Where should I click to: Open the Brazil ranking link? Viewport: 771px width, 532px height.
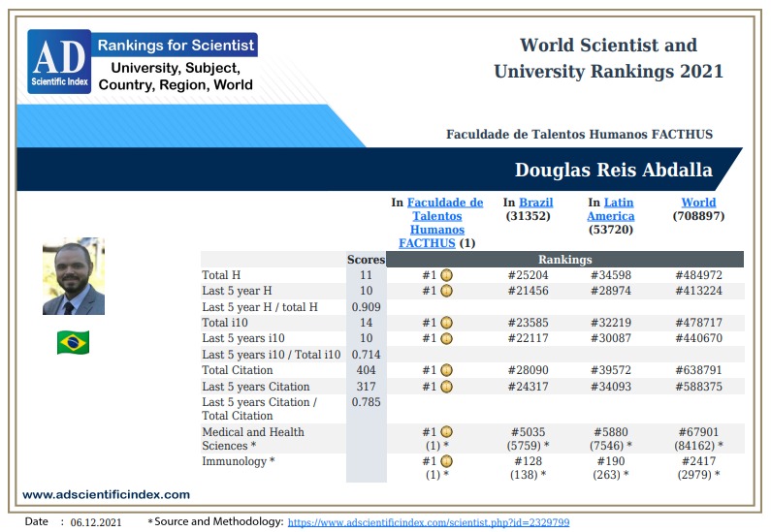coord(535,203)
